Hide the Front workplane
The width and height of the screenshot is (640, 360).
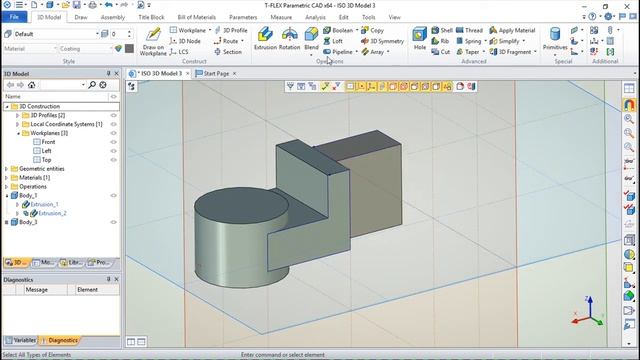point(113,142)
